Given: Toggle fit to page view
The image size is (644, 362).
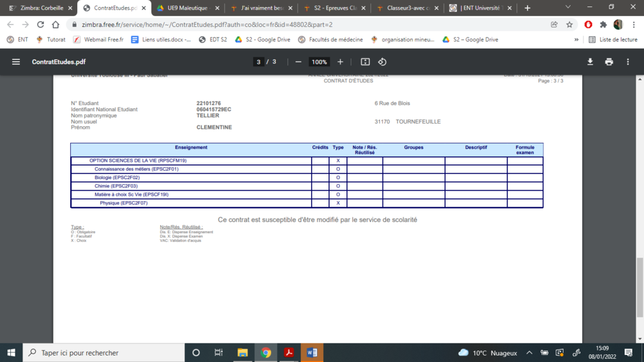Looking at the screenshot, I should [x=365, y=62].
